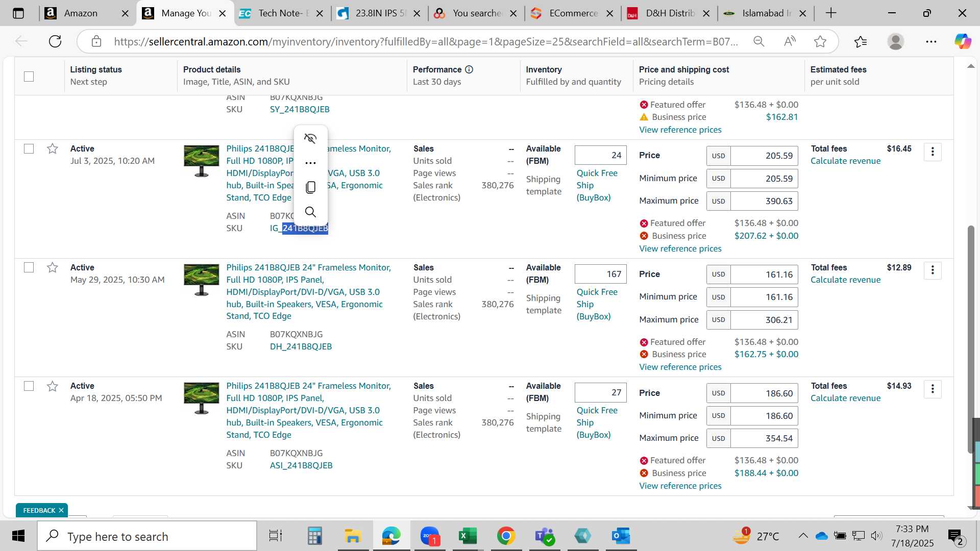Screen dimensions: 980x551
Task: Click the Performance info icon
Action: coord(469,69)
